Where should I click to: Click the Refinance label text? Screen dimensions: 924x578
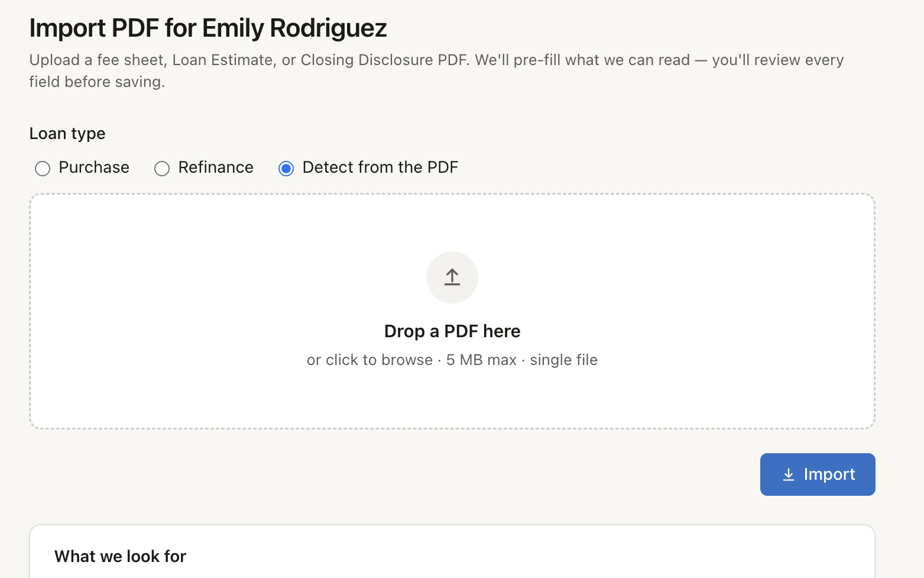click(216, 167)
